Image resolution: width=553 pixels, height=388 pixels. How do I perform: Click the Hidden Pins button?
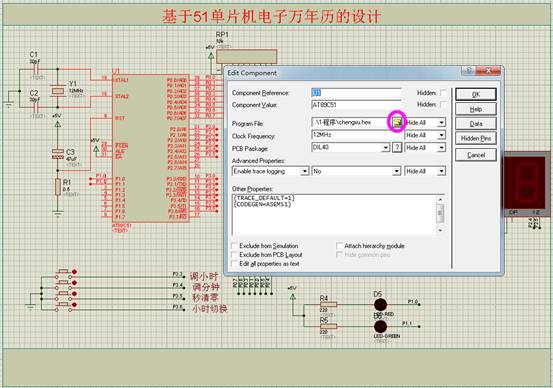tap(476, 139)
